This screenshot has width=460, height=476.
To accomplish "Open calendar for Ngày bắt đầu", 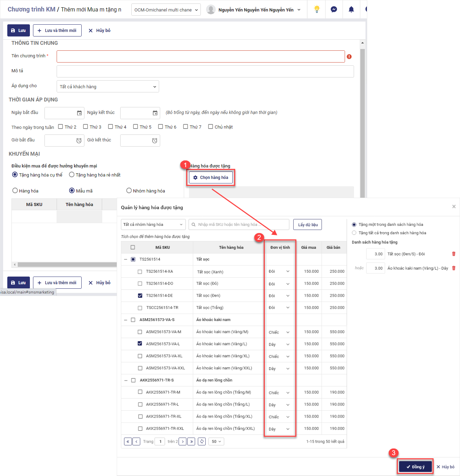I will (x=79, y=113).
